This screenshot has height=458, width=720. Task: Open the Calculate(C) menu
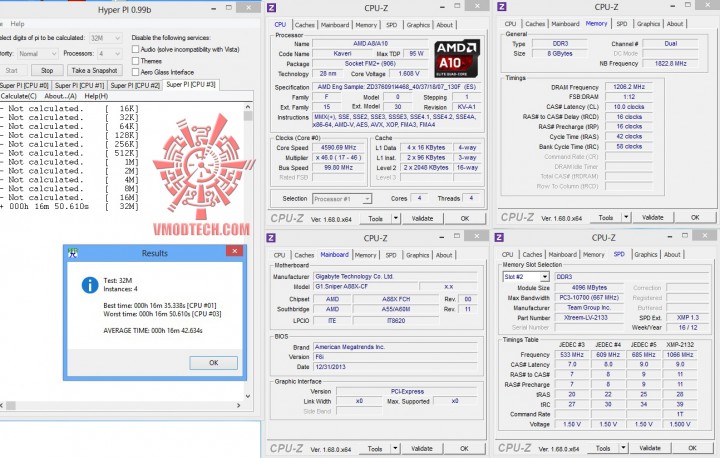(18, 96)
